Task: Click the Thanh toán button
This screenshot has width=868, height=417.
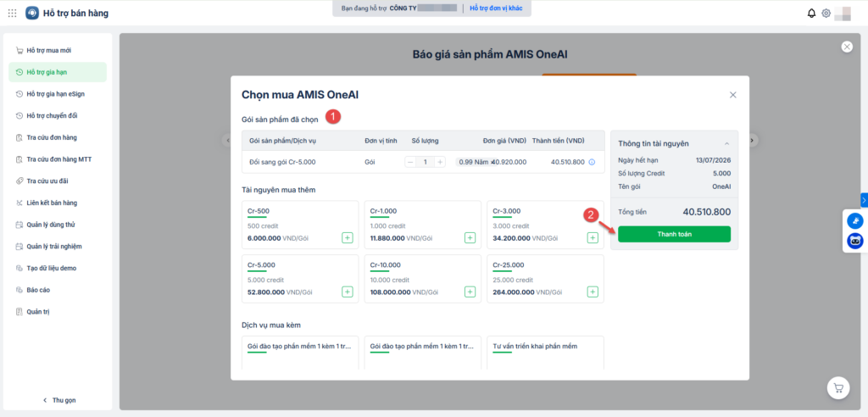Action: (674, 234)
